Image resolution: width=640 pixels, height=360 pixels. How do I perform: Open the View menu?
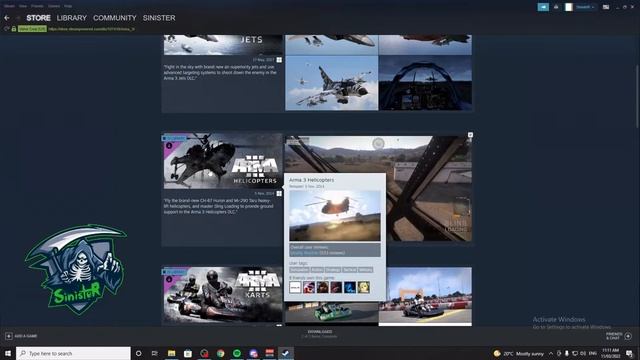(x=23, y=6)
